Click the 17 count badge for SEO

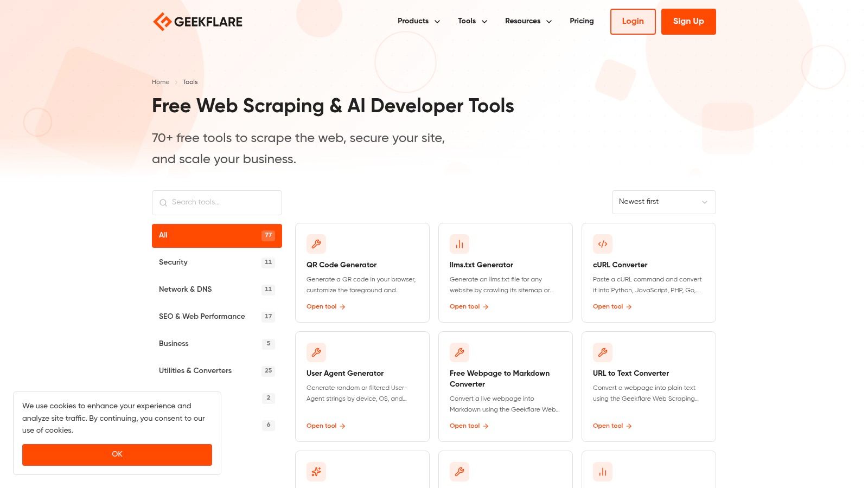click(268, 317)
